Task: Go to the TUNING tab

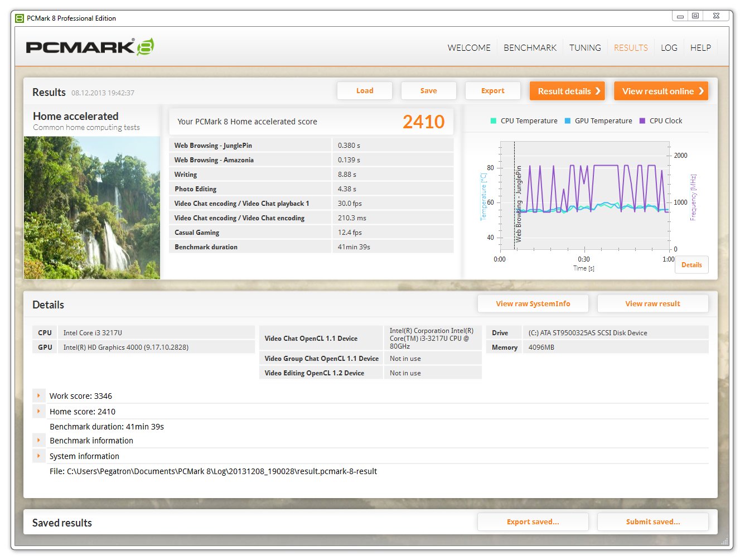Action: (x=585, y=48)
